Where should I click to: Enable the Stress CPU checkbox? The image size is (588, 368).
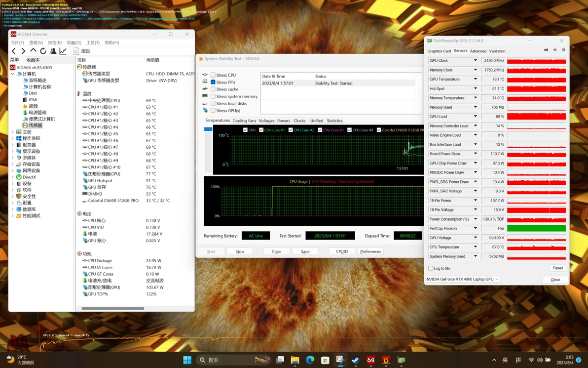coord(213,75)
